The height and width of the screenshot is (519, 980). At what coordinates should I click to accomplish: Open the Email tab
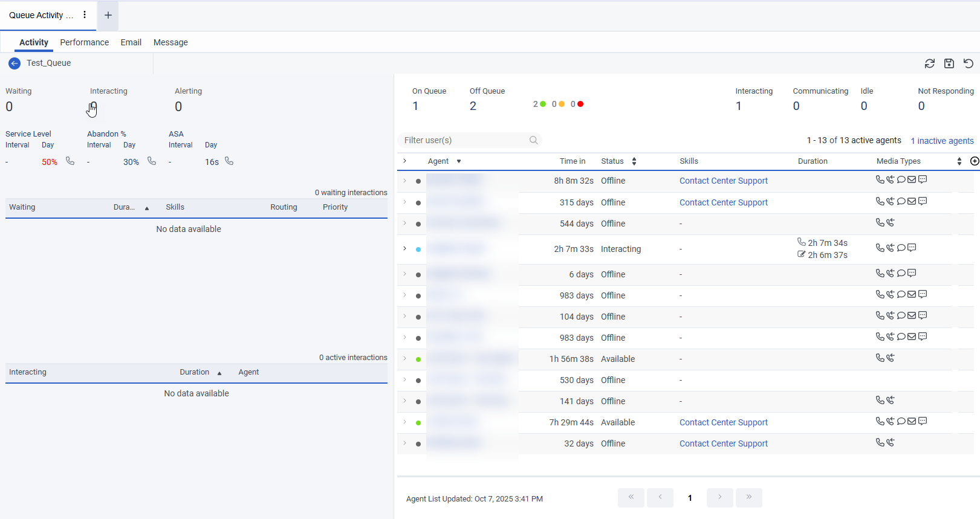click(131, 42)
